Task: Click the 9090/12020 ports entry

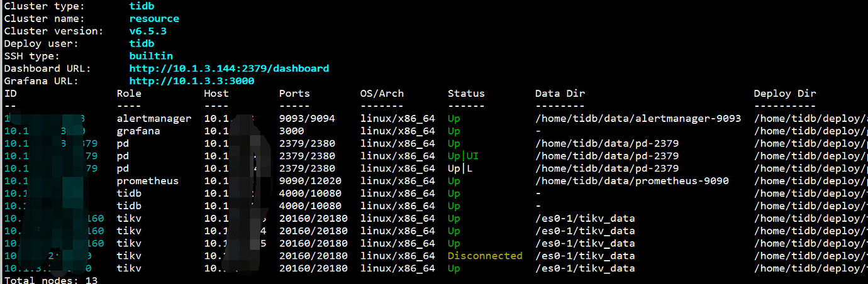Action: (310, 181)
